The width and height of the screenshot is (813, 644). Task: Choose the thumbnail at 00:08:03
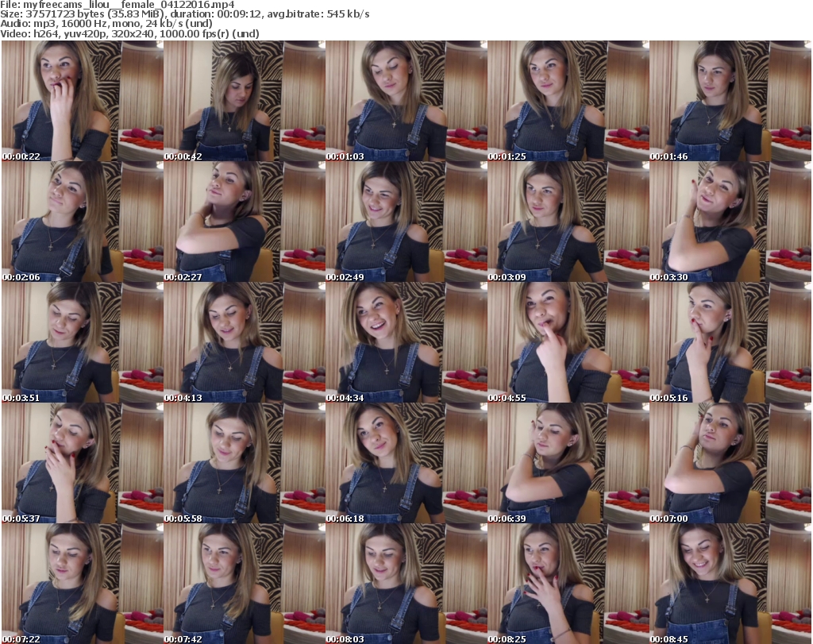pos(406,584)
